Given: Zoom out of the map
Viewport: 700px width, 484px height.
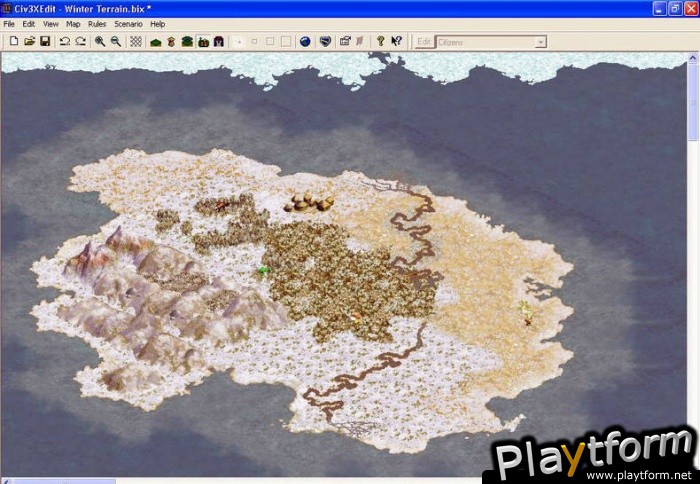Looking at the screenshot, I should (x=116, y=42).
